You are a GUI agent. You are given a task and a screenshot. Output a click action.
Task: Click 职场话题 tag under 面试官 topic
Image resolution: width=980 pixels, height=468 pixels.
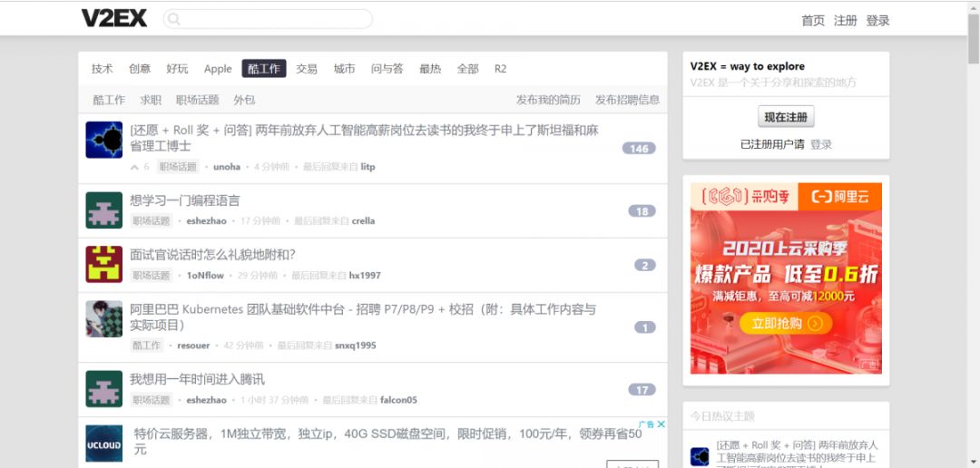152,275
